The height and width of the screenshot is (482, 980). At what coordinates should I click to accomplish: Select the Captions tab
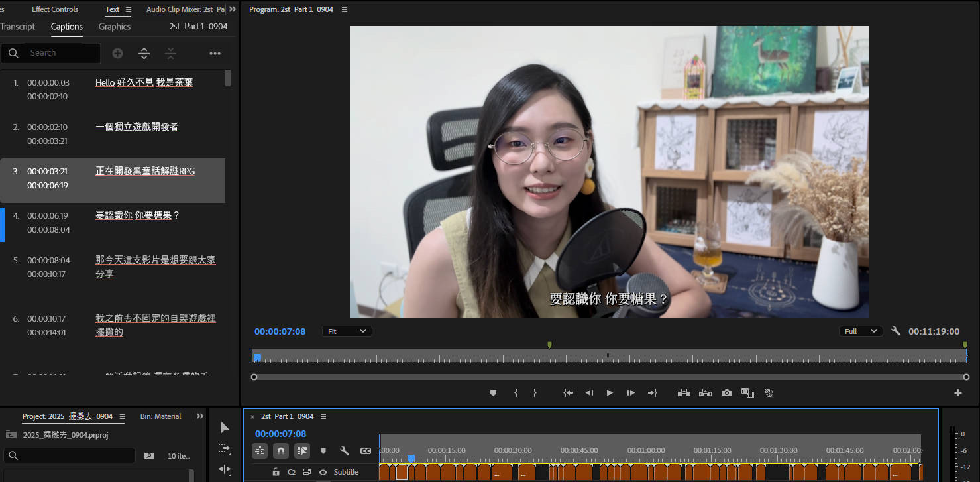click(x=67, y=27)
